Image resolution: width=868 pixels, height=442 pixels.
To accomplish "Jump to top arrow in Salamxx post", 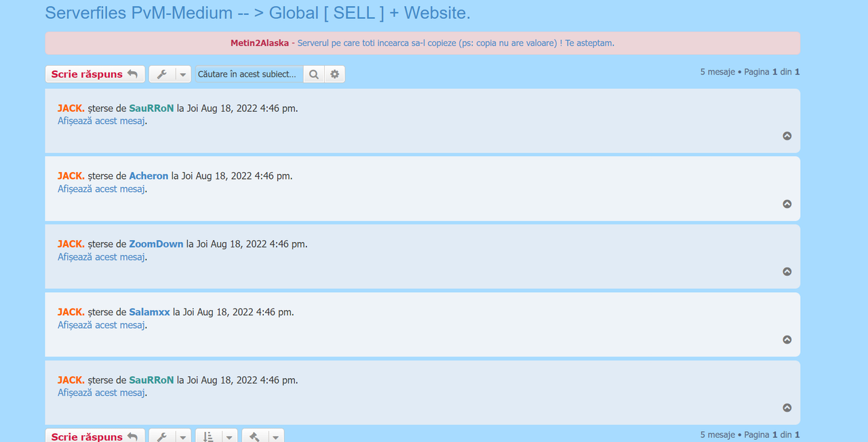I will (x=787, y=340).
